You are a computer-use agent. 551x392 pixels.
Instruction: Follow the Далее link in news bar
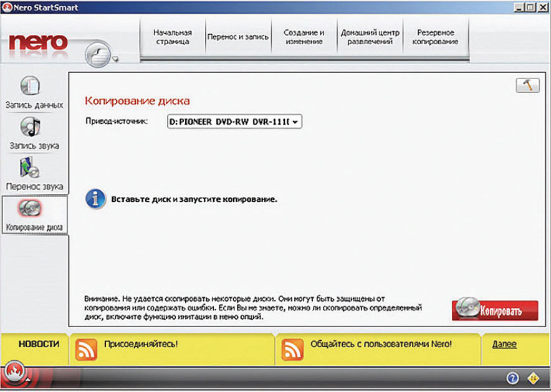tap(504, 344)
